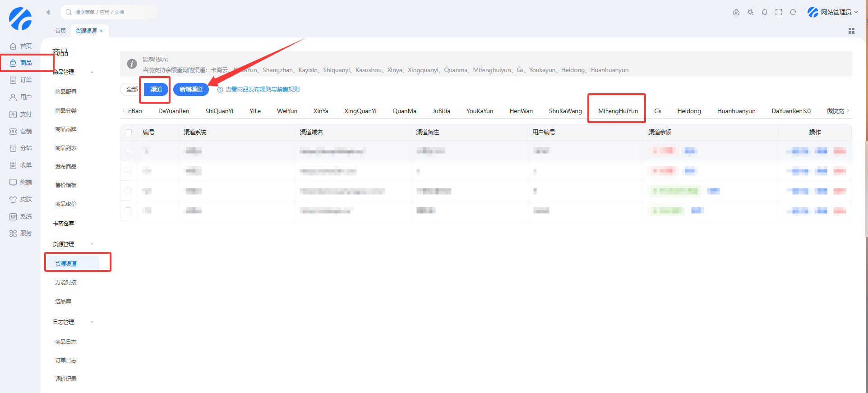This screenshot has height=393, width=868.
Task: Open 查看商品发布规则与禁售规则 link
Action: [262, 89]
